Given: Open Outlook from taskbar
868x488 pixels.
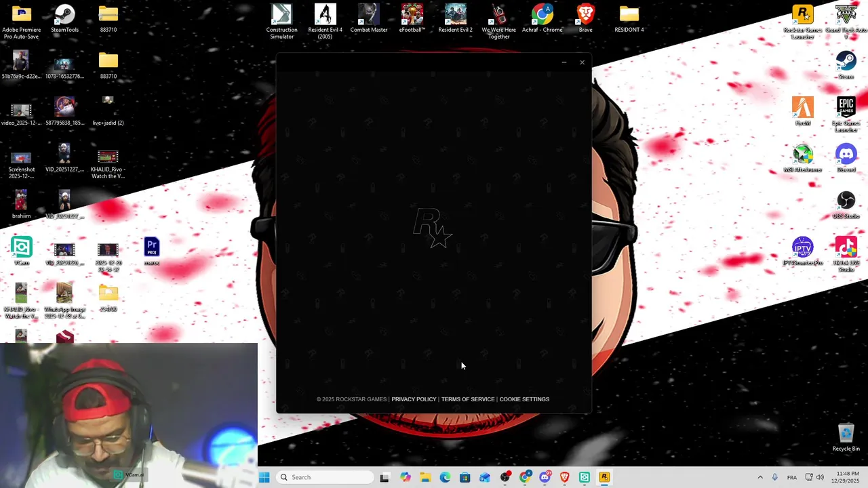Looking at the screenshot, I should 485,477.
